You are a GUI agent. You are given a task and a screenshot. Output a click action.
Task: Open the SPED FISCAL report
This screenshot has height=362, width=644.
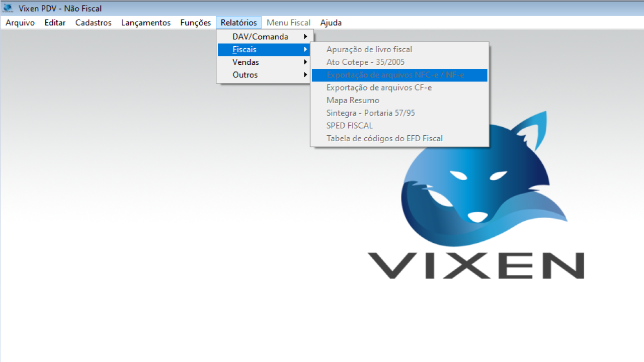coord(350,126)
